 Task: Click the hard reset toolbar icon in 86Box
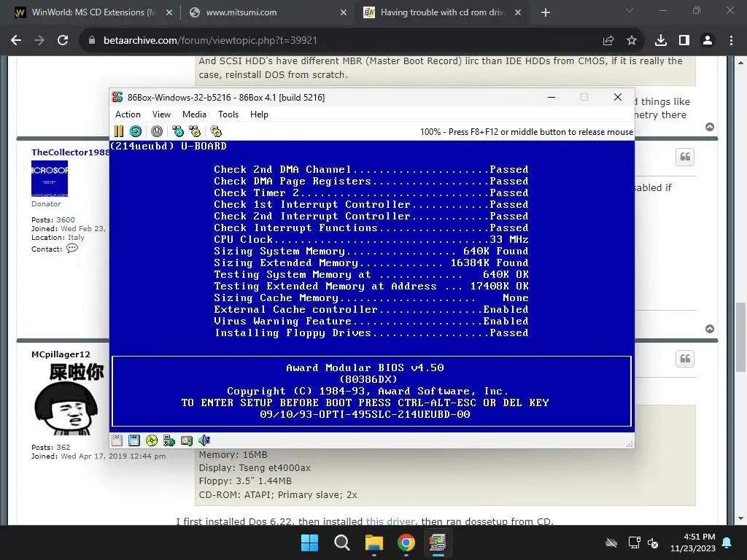136,131
